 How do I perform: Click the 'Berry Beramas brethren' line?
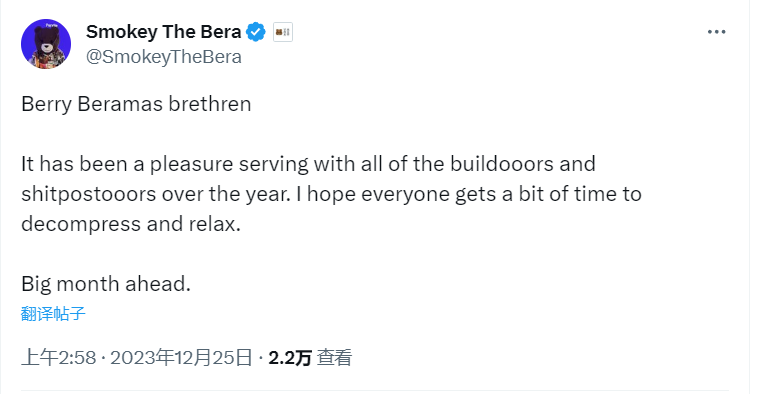pyautogui.click(x=136, y=105)
